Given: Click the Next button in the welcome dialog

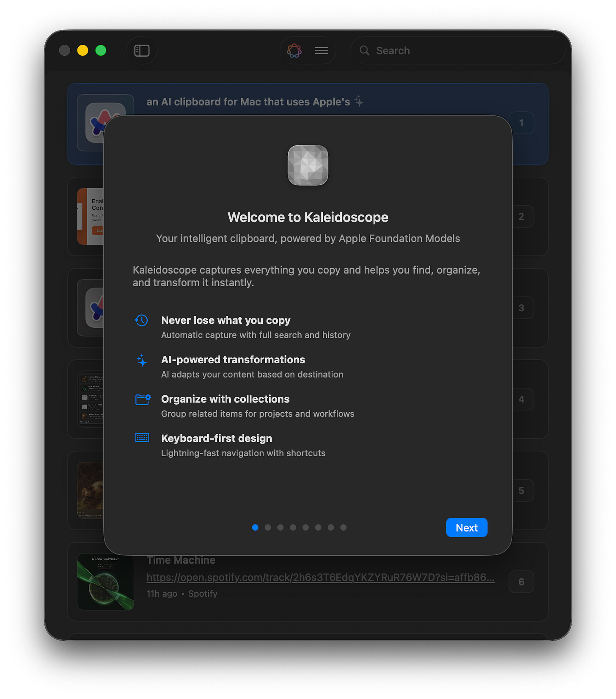Looking at the screenshot, I should pyautogui.click(x=467, y=527).
